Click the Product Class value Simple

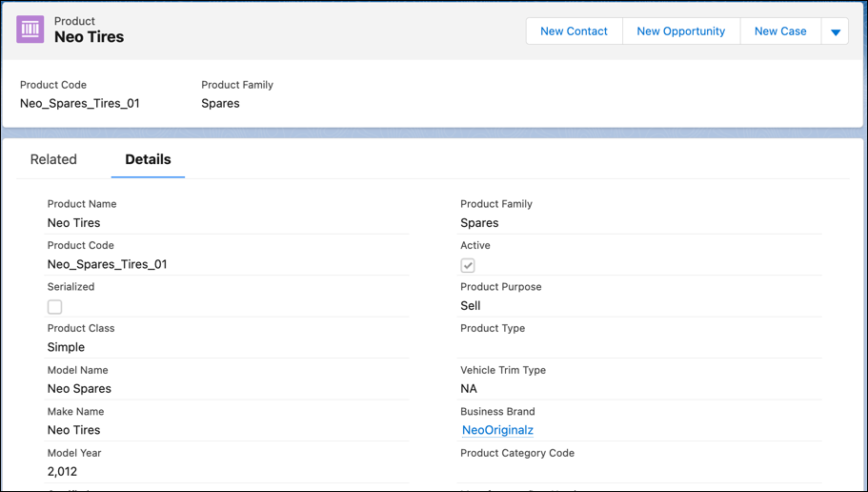coord(66,347)
